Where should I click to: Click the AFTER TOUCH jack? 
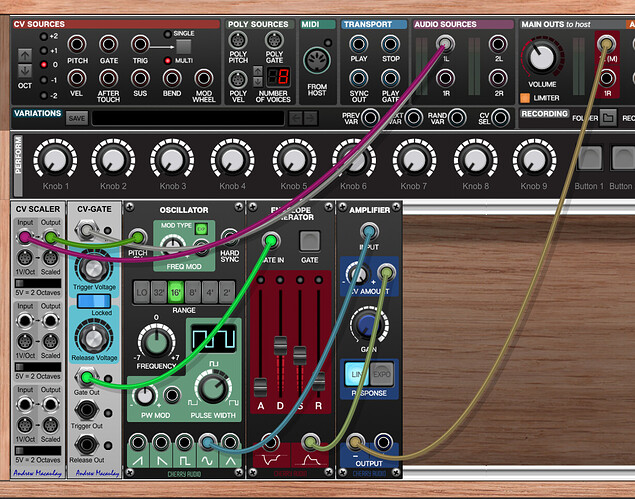(x=109, y=78)
